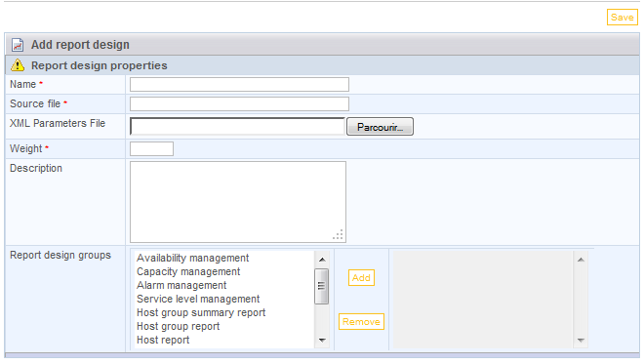Viewport: 644px width, 364px height.
Task: Select Capacity management list entry
Action: point(188,271)
